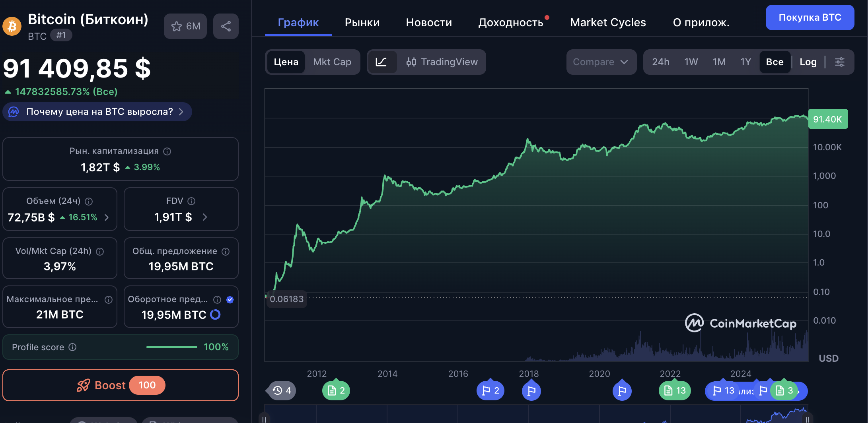Click info icon next to Рын. капитализация
Image resolution: width=868 pixels, height=423 pixels.
[x=167, y=151]
